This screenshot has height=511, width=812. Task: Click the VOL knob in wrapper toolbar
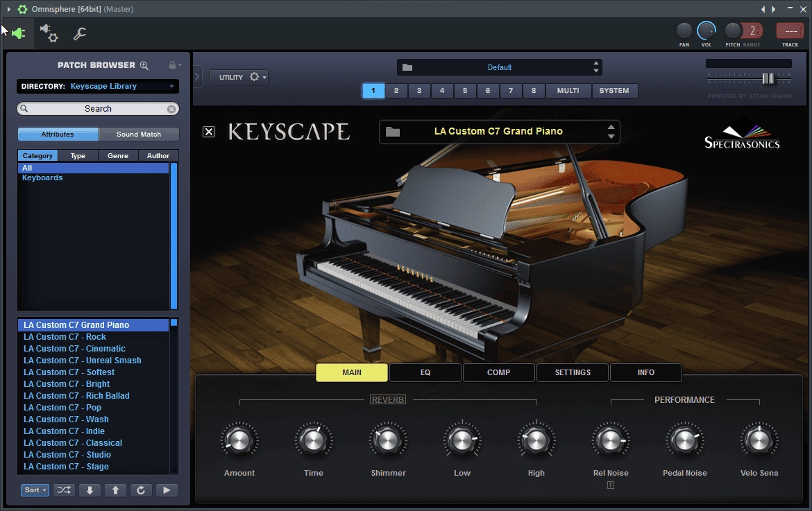point(707,31)
